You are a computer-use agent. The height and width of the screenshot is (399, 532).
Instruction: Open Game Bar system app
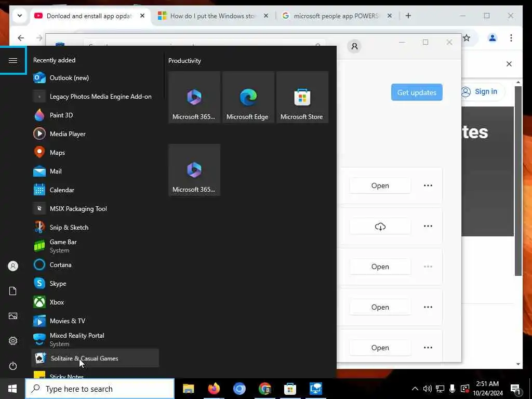coord(95,246)
